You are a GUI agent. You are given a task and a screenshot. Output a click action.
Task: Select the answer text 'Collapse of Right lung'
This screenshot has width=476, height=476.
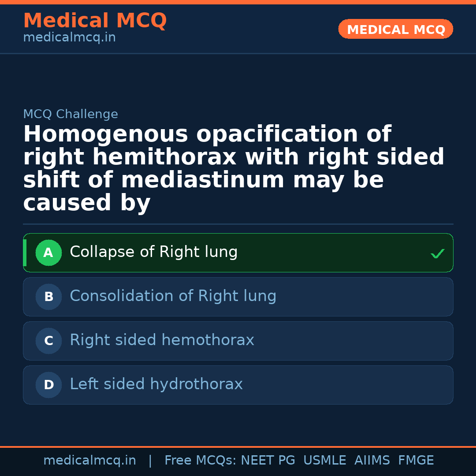153,252
